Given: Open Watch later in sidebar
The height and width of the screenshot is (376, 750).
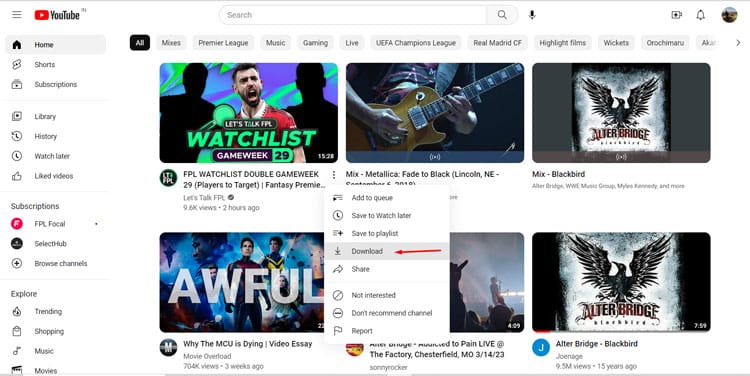Looking at the screenshot, I should pos(55,156).
